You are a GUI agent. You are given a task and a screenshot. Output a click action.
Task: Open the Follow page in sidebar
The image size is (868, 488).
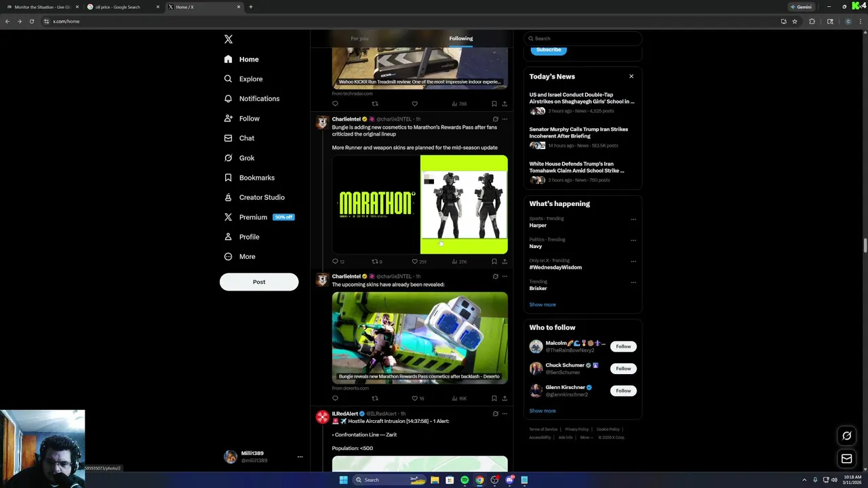(x=241, y=119)
